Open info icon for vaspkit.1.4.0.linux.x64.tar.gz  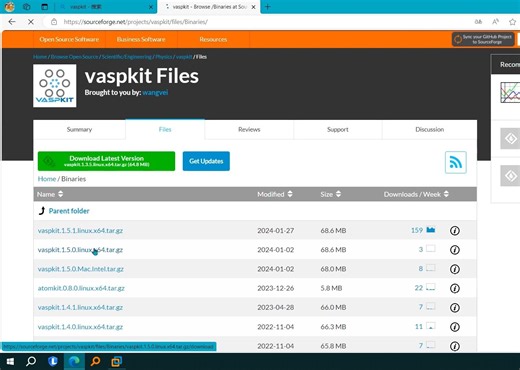tap(455, 327)
